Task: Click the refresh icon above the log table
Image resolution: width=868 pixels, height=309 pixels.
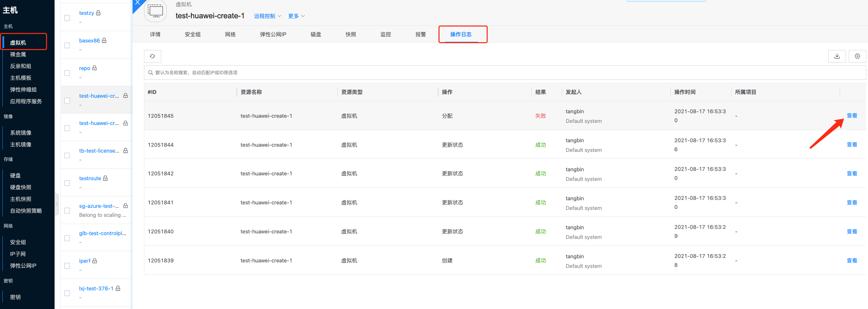Action: [152, 56]
